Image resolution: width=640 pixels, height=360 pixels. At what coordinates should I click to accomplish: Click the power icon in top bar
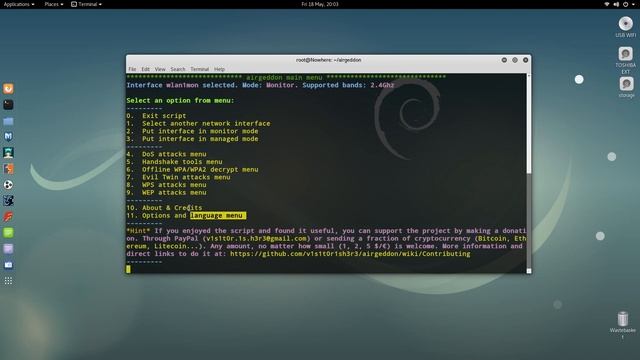[625, 4]
